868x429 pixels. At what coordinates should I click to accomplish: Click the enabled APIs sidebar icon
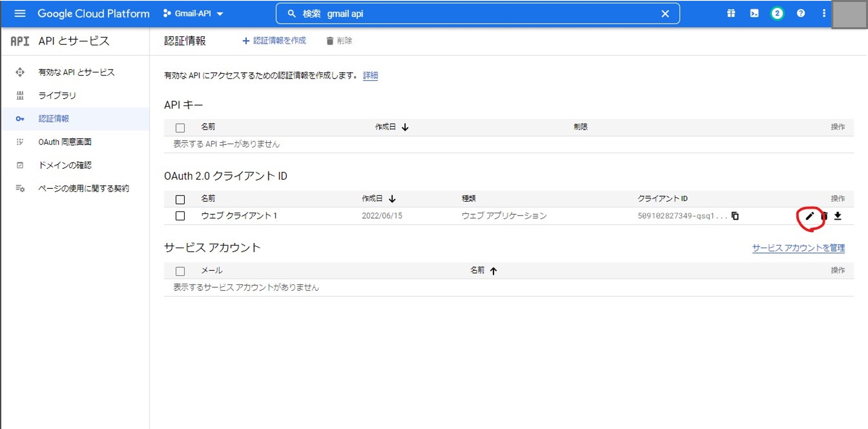20,72
